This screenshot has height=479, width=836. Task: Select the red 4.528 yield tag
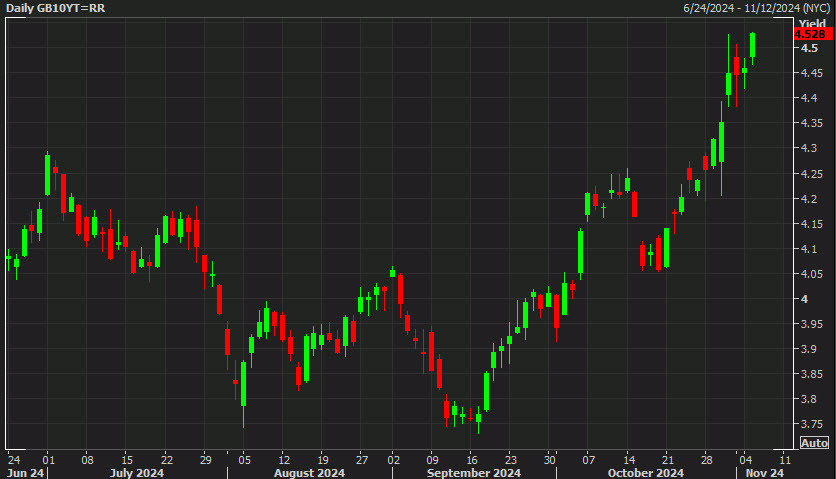tap(813, 34)
